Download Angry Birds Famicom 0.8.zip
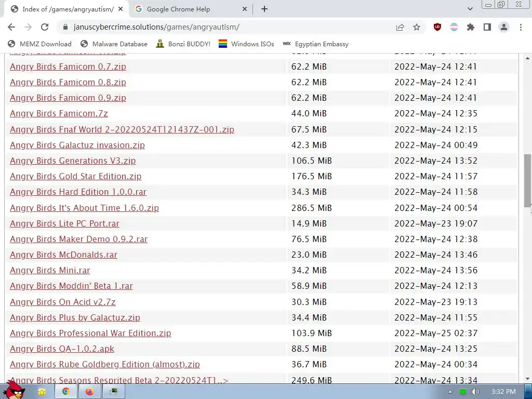This screenshot has height=399, width=532. [x=68, y=82]
